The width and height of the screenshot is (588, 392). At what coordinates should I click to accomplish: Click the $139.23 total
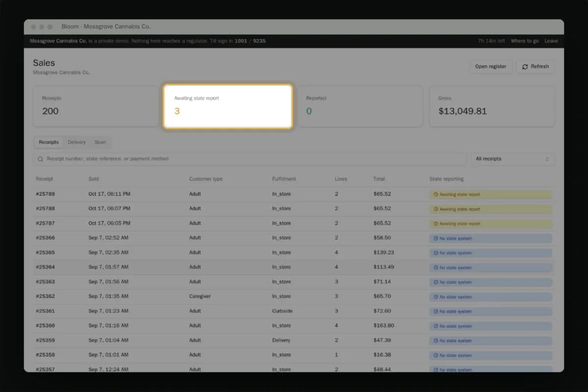click(x=384, y=253)
